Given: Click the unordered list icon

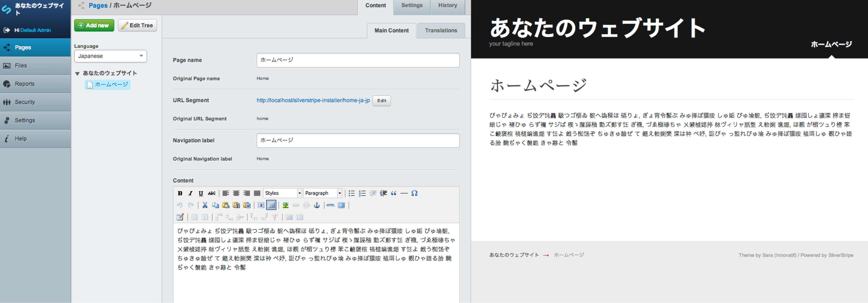Looking at the screenshot, I should tap(351, 193).
